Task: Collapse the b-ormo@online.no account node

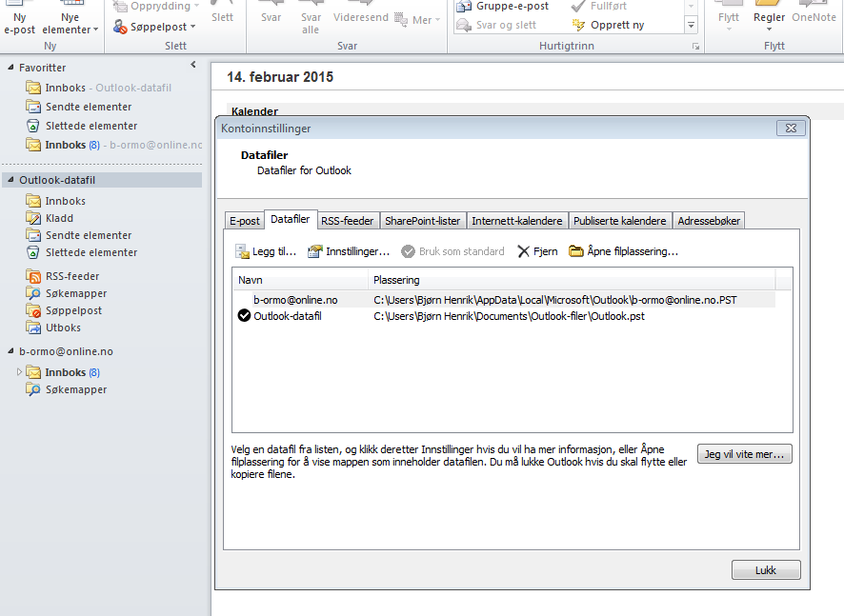Action: pyautogui.click(x=10, y=350)
